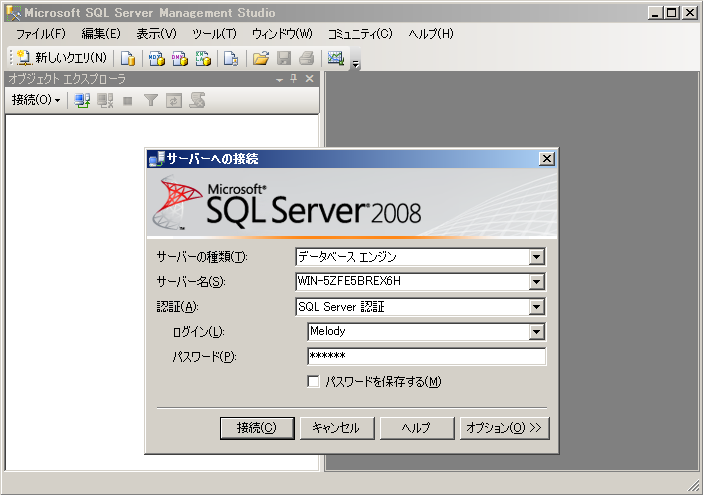703x495 pixels.
Task: Open a new Database Engine query
Action: [128, 58]
